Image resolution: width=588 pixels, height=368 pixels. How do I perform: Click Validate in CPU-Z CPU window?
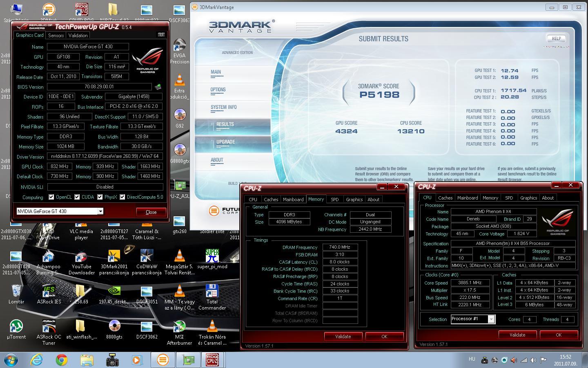click(x=517, y=335)
